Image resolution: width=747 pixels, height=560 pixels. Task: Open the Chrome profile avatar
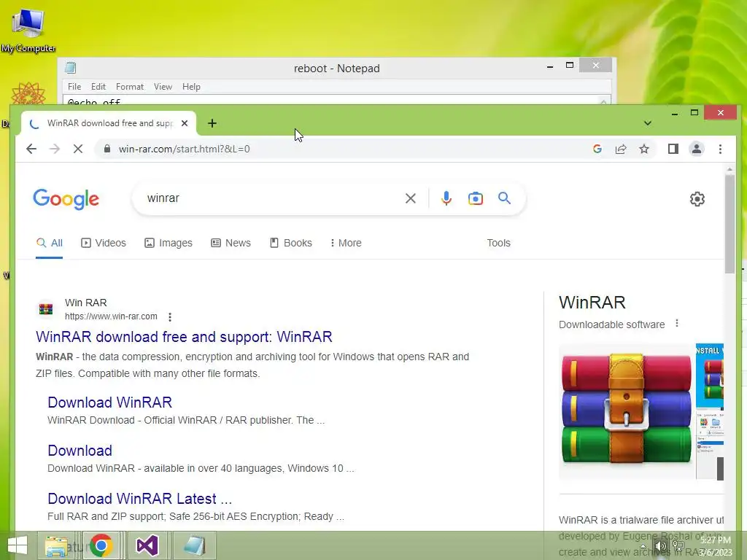[697, 149]
